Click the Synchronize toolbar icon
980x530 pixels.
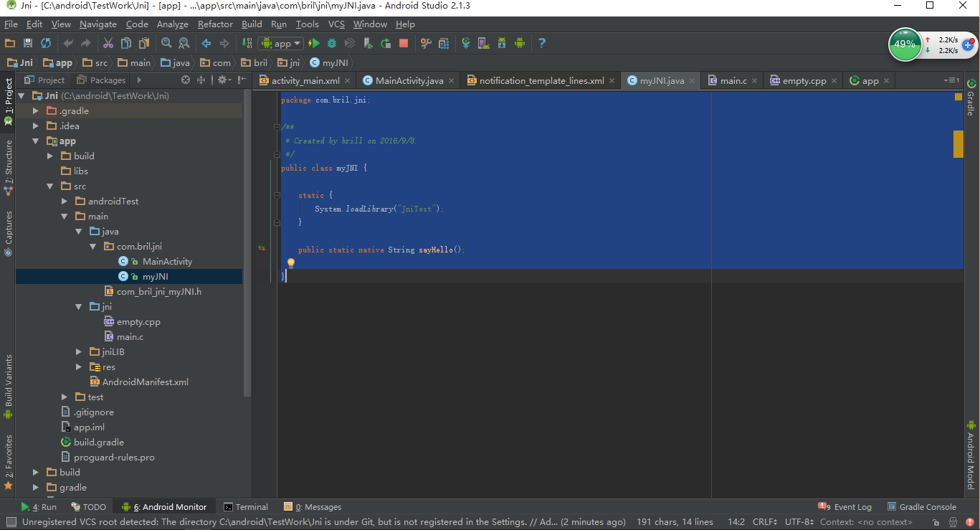46,43
